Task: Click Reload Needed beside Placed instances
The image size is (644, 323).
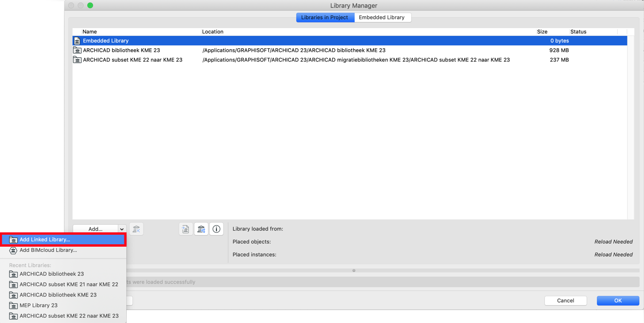Action: point(613,255)
